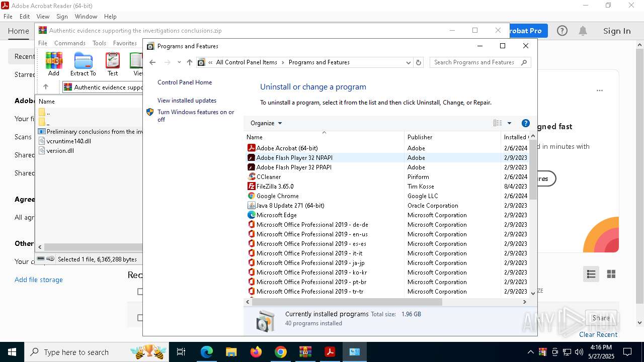Open Acrobat notifications bell
The height and width of the screenshot is (362, 644).
(583, 31)
